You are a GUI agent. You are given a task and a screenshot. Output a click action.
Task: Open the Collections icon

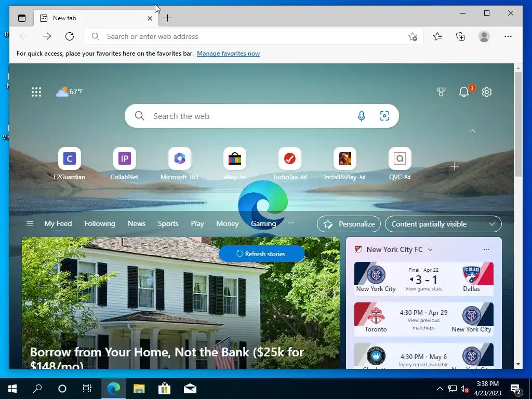pos(460,36)
